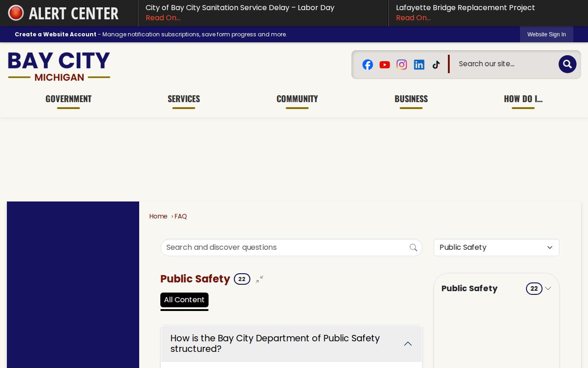Go to Home breadcrumb link
The height and width of the screenshot is (368, 588).
coord(158,216)
